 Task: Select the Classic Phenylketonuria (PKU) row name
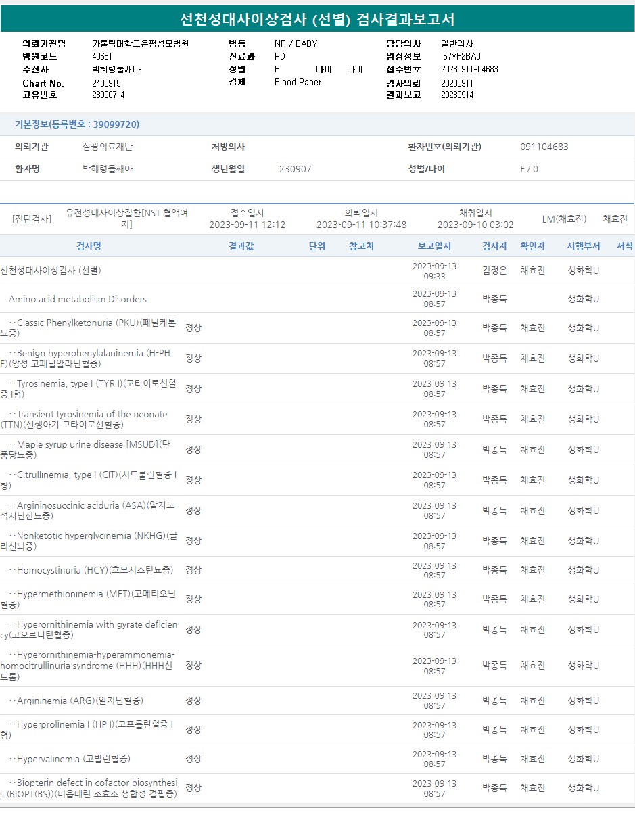88,328
